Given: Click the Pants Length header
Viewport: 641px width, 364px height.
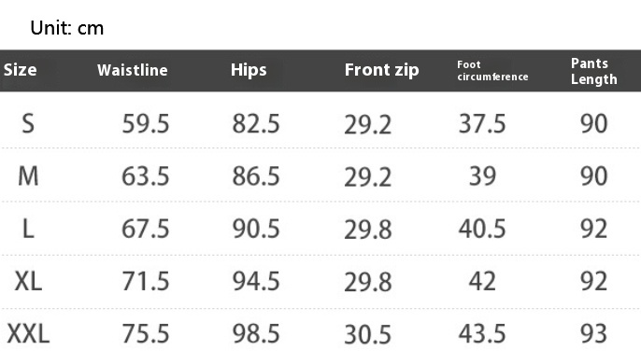Looking at the screenshot, I should tap(594, 71).
